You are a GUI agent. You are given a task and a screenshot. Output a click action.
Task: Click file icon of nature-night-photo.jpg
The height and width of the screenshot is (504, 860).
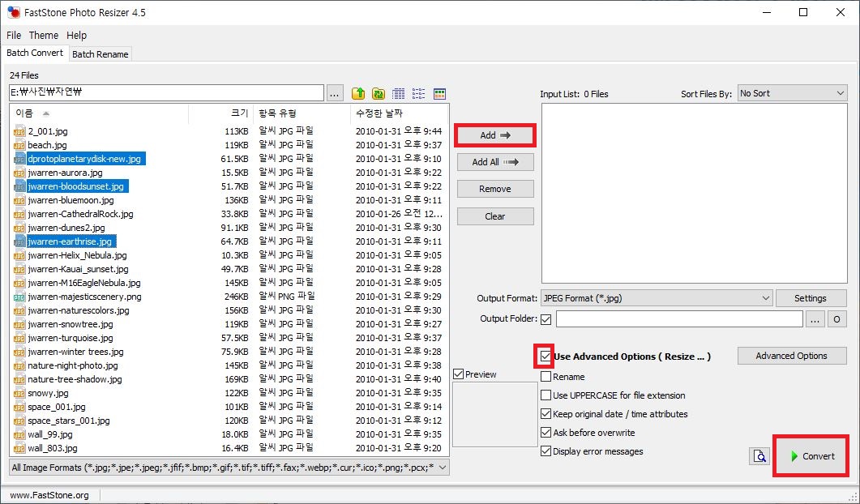pyautogui.click(x=19, y=365)
